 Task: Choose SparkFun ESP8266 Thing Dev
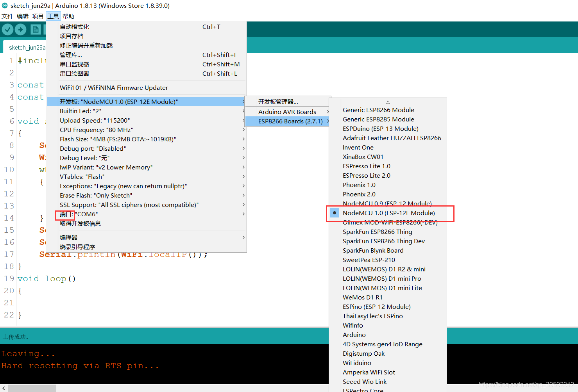click(388, 241)
